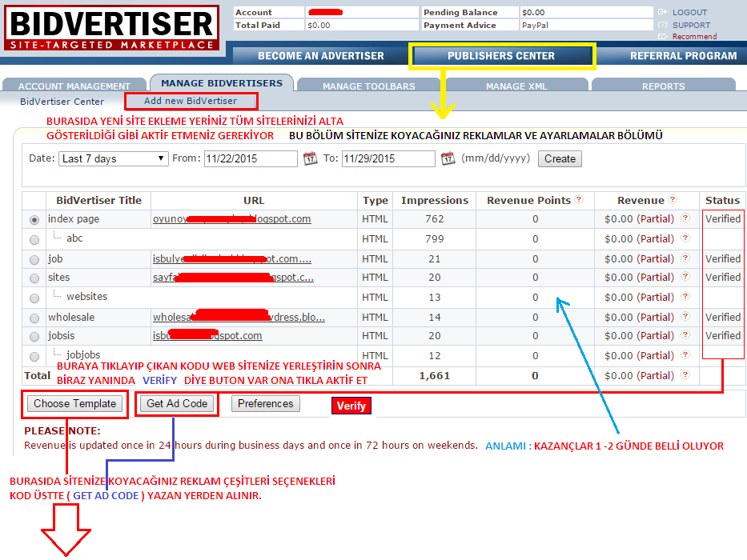Screen dimensions: 747x560
Task: Click revenue help icon in websites row
Action: [685, 296]
